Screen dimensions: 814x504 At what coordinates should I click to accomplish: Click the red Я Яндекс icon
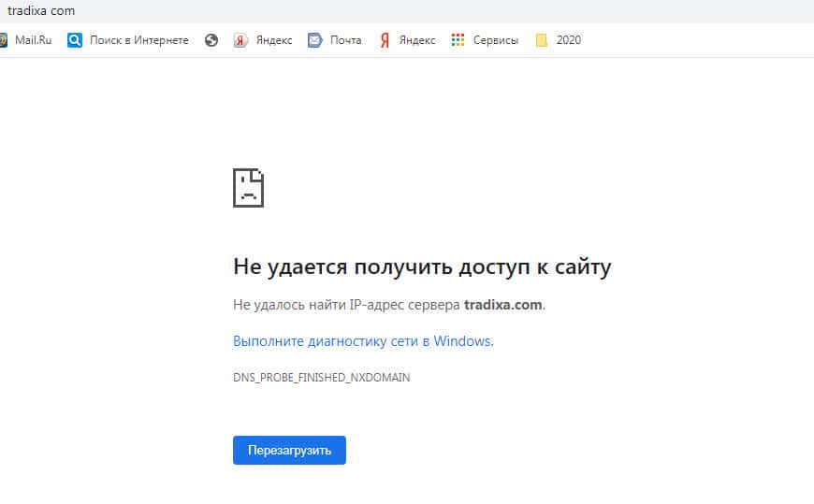(385, 40)
